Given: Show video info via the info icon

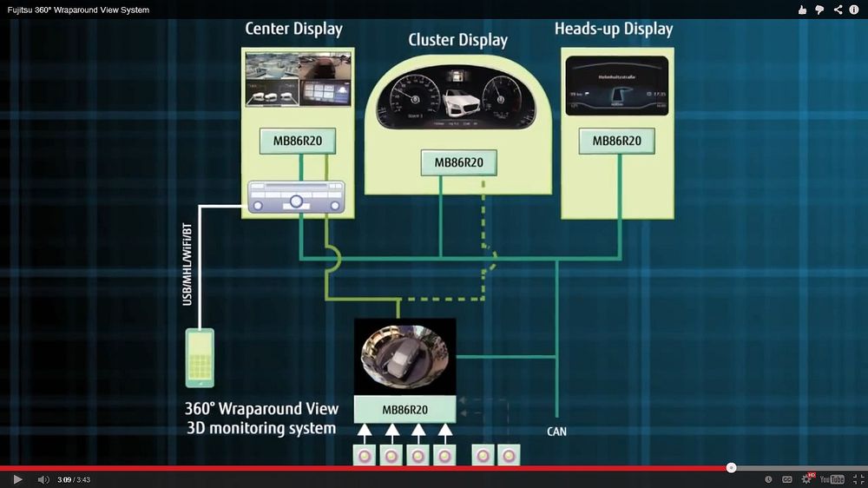Looking at the screenshot, I should [854, 10].
